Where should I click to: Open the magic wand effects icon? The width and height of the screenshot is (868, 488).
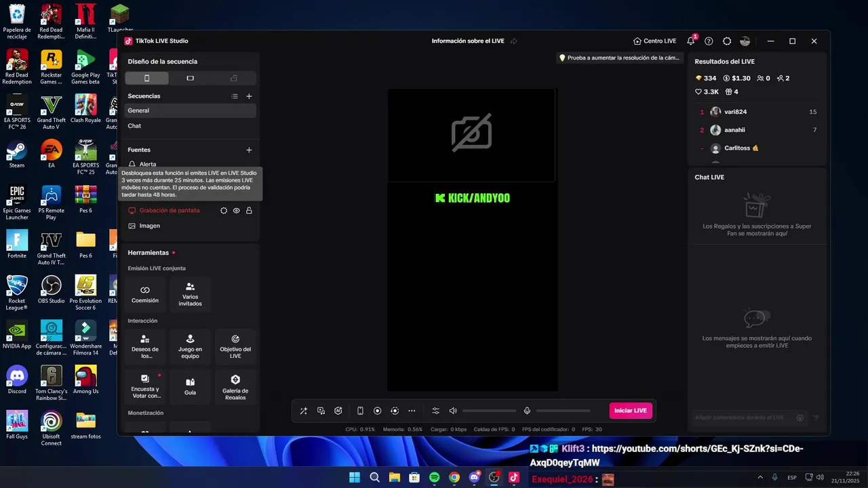coord(303,411)
